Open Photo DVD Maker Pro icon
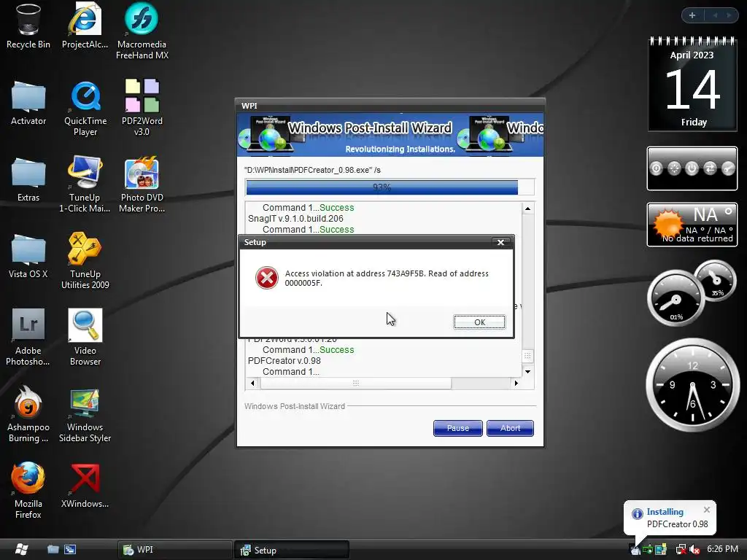 point(142,184)
